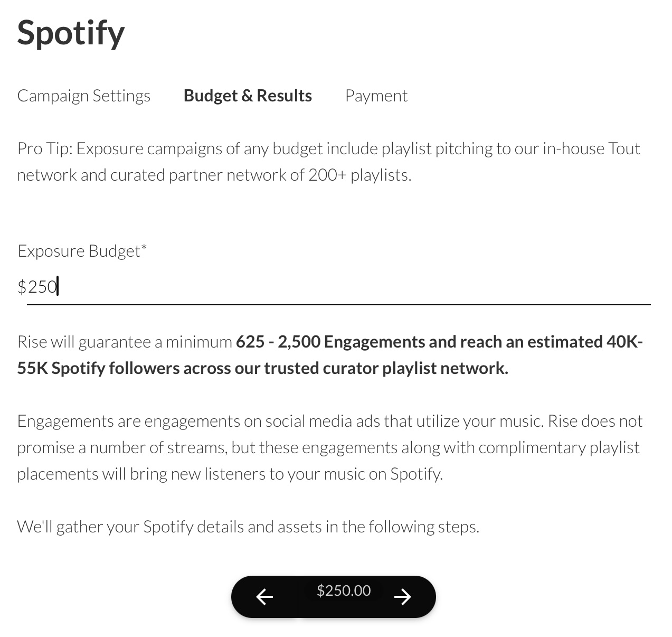This screenshot has width=672, height=637.
Task: Click inside the Exposure Budget input field
Action: pyautogui.click(x=211, y=286)
